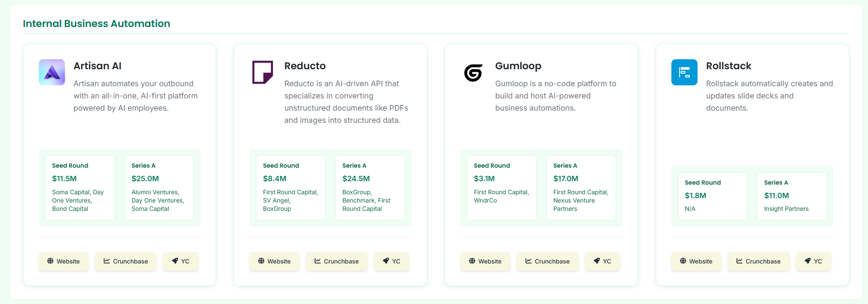
Task: Open Gumloop's YC button
Action: tap(602, 261)
